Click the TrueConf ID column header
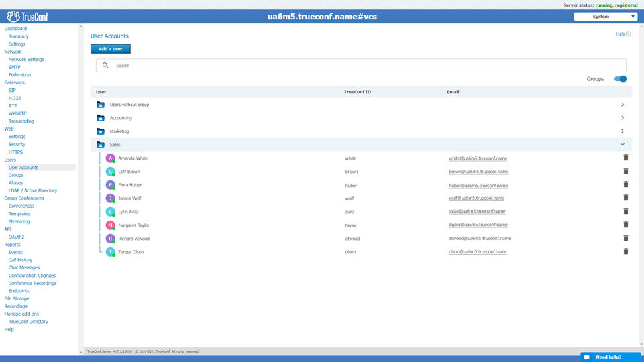 (358, 92)
